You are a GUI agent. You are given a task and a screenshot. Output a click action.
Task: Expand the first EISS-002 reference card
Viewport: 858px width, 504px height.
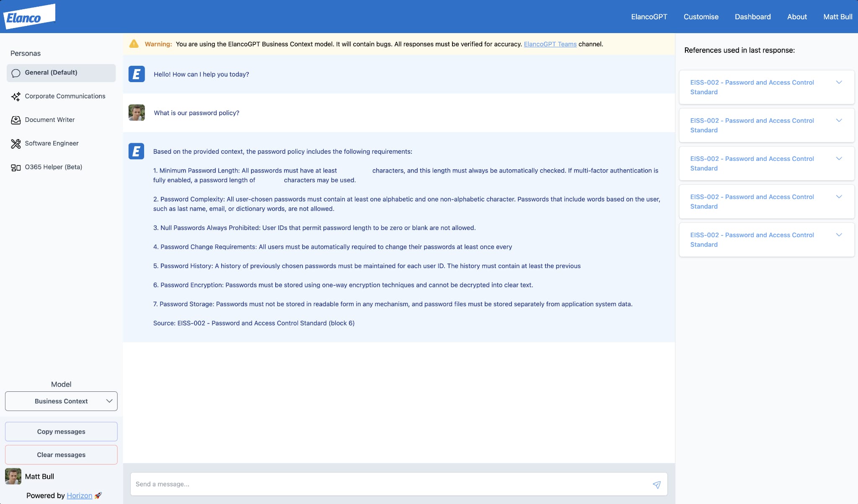point(767,87)
